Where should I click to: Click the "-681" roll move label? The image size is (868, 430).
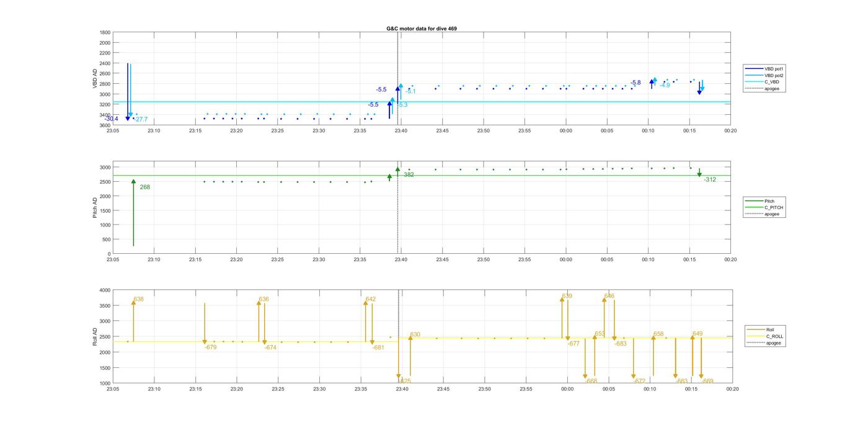[x=378, y=348]
